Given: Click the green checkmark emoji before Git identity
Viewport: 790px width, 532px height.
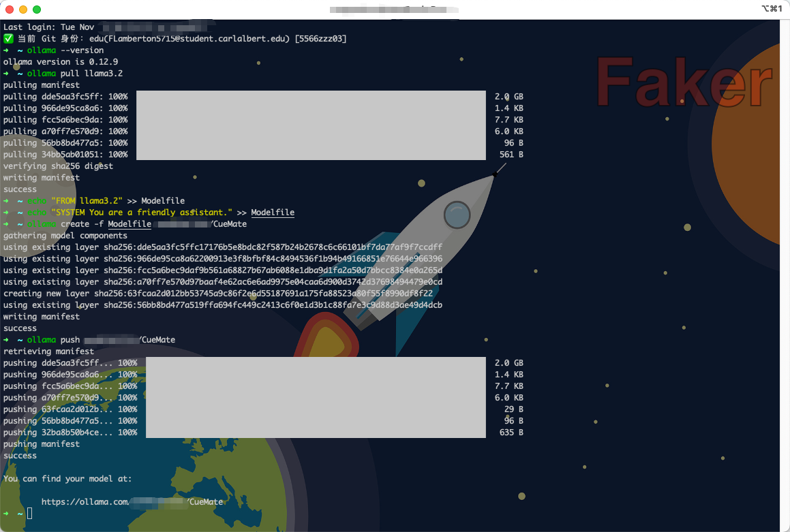Looking at the screenshot, I should (x=8, y=39).
